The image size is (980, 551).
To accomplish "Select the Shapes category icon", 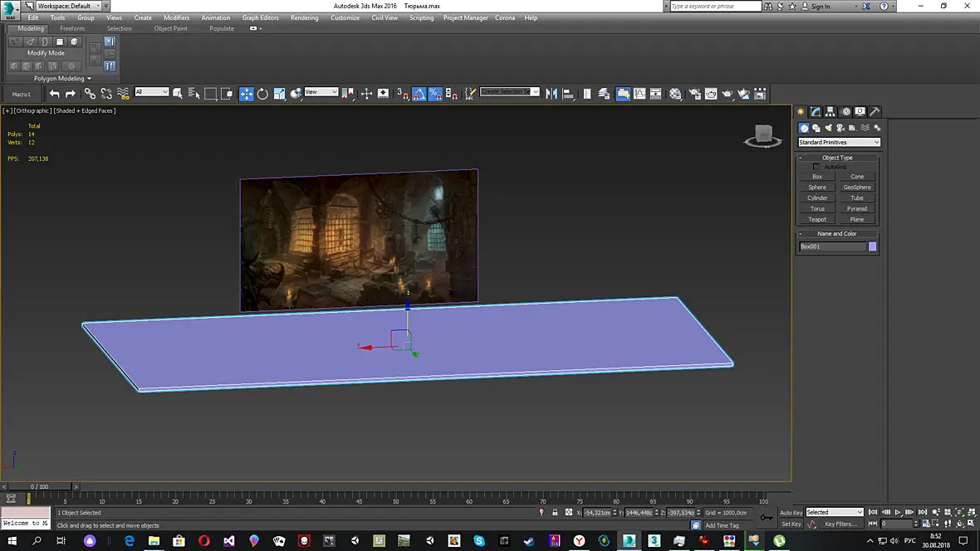I will pyautogui.click(x=816, y=128).
